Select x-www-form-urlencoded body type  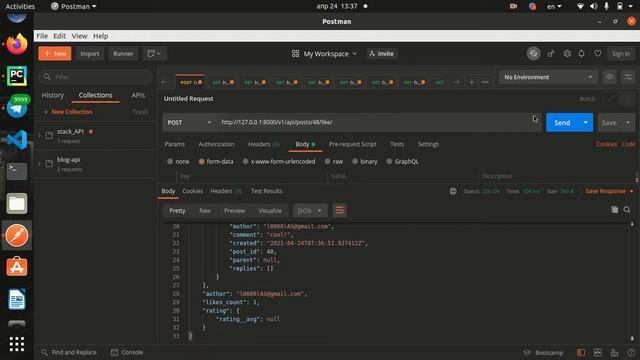[x=245, y=162]
